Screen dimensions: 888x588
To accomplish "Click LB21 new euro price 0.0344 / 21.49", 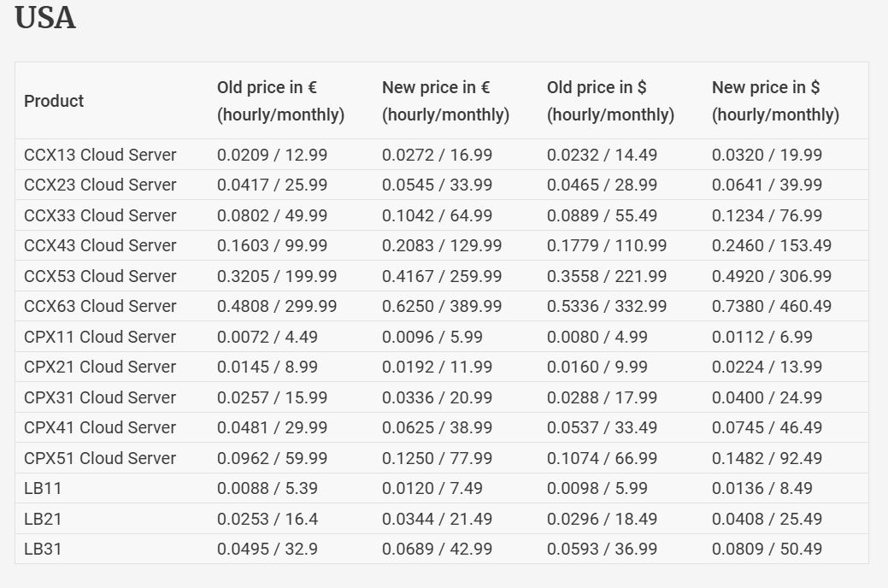I will point(437,519).
